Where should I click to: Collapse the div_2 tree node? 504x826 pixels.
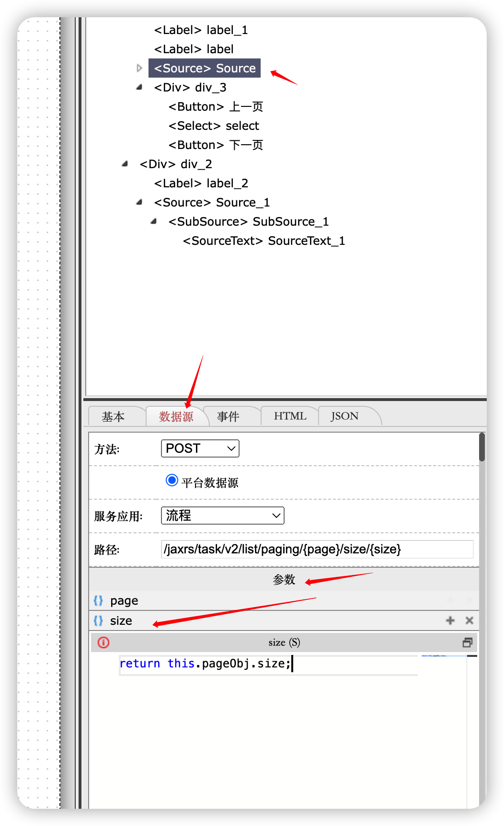click(125, 164)
